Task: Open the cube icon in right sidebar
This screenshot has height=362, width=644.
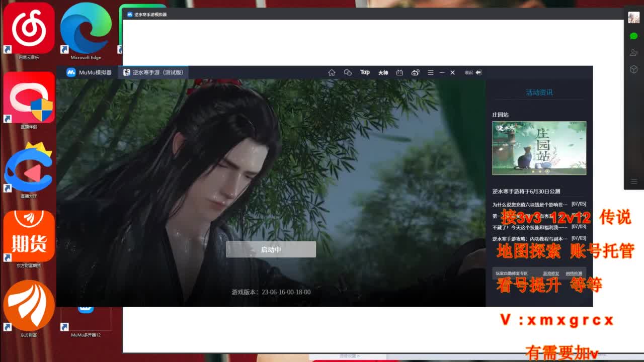Action: [633, 69]
